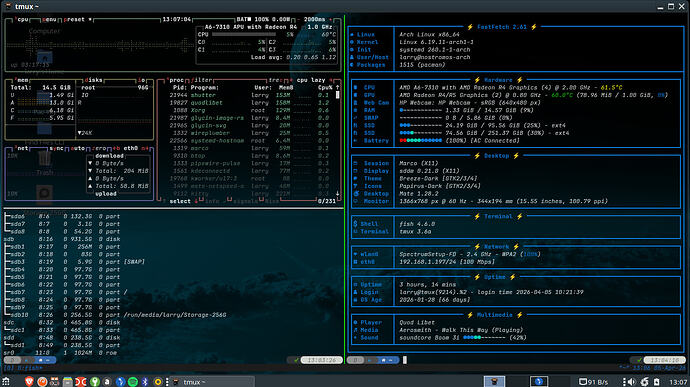Open the green key icon launcher
Screen dimensions: 690x387
coord(94,382)
